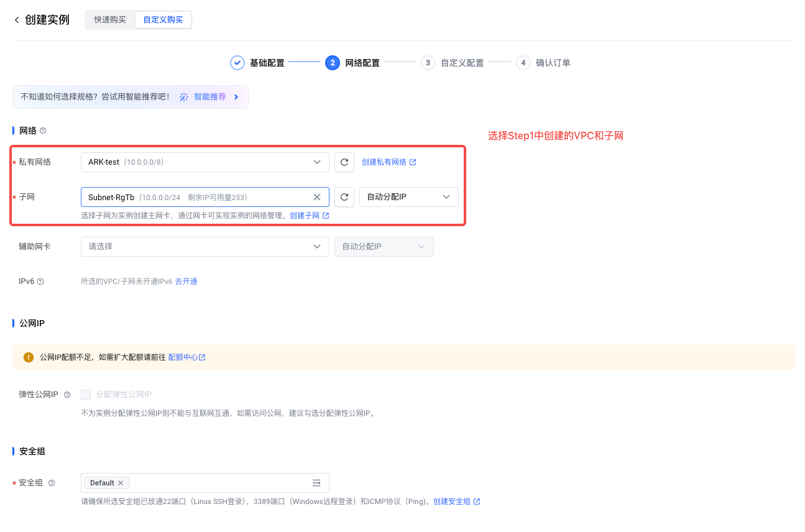Click the back arrow next to 创建实例
The height and width of the screenshot is (532, 805).
click(x=17, y=20)
